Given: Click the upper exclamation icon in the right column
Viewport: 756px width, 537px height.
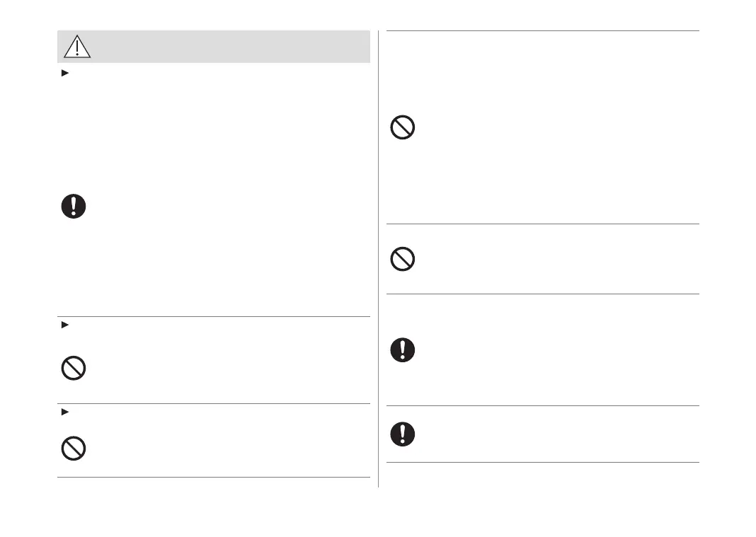Looking at the screenshot, I should click(x=402, y=350).
